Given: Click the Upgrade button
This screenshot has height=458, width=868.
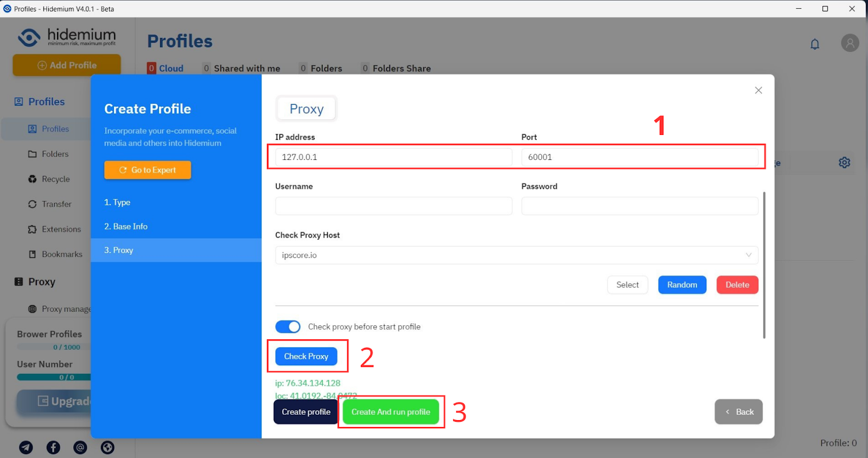Looking at the screenshot, I should click(54, 401).
